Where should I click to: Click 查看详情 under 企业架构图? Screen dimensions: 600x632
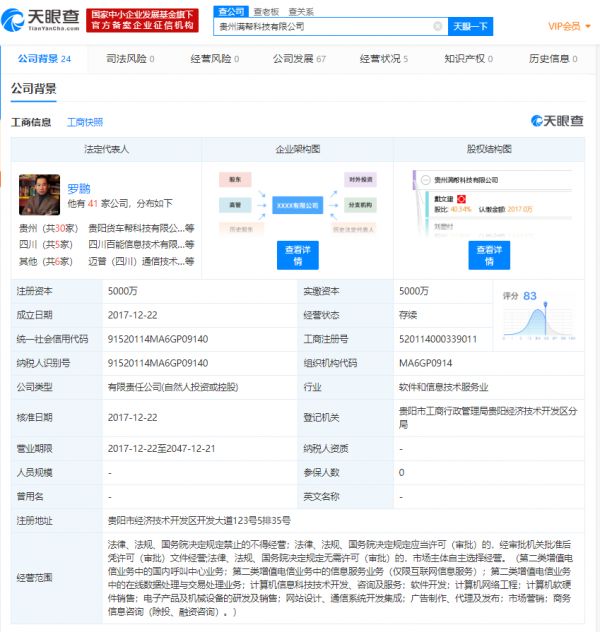[x=297, y=255]
